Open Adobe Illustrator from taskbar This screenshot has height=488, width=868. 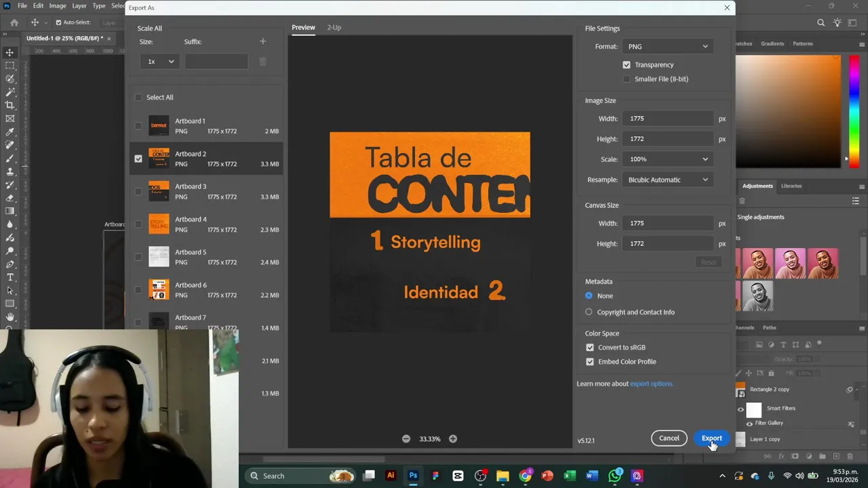coord(391,476)
